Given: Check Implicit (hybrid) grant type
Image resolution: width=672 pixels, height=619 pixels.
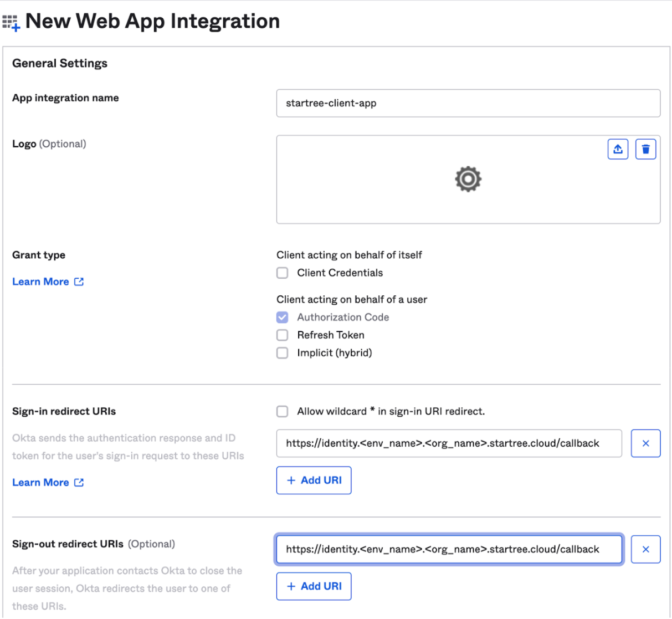Looking at the screenshot, I should (282, 352).
